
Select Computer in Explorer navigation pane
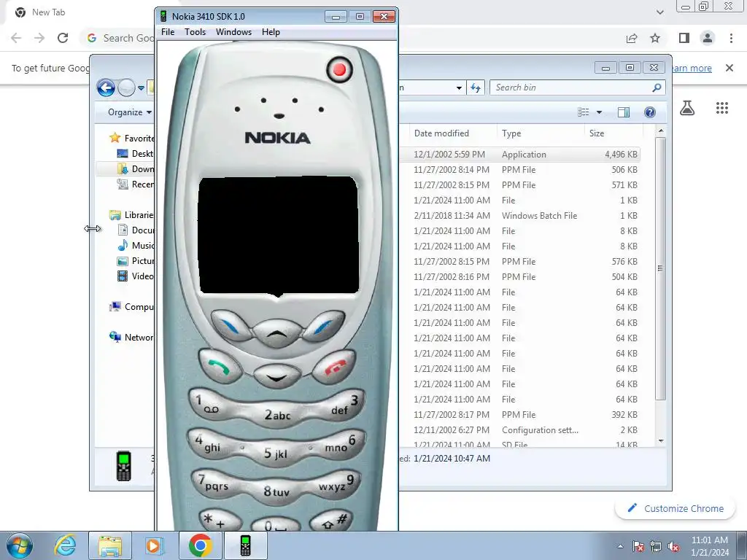[131, 307]
